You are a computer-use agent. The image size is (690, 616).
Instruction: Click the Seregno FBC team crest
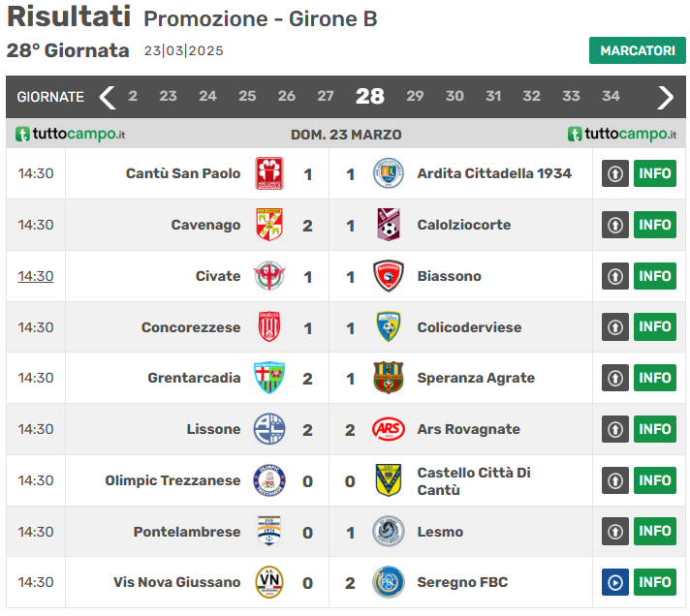tap(389, 582)
